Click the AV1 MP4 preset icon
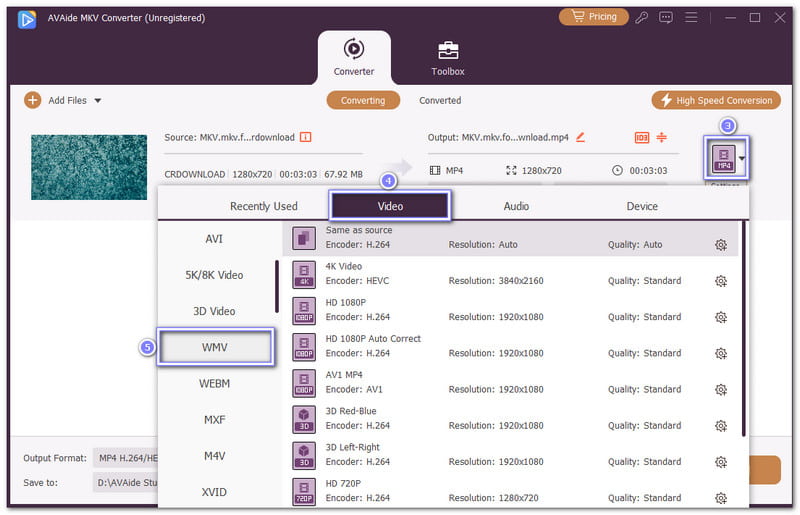The height and width of the screenshot is (515, 800). [x=304, y=383]
